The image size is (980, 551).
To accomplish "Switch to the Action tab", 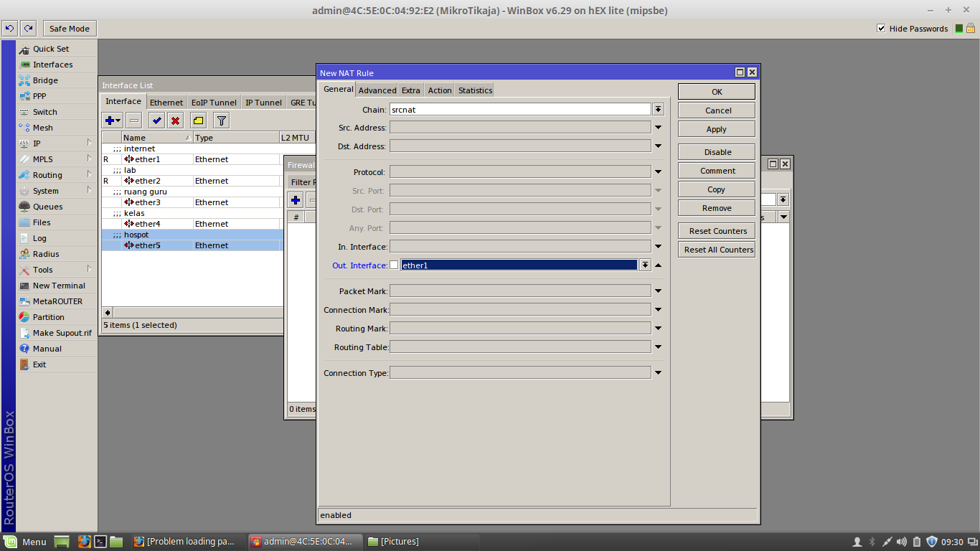I will (439, 90).
